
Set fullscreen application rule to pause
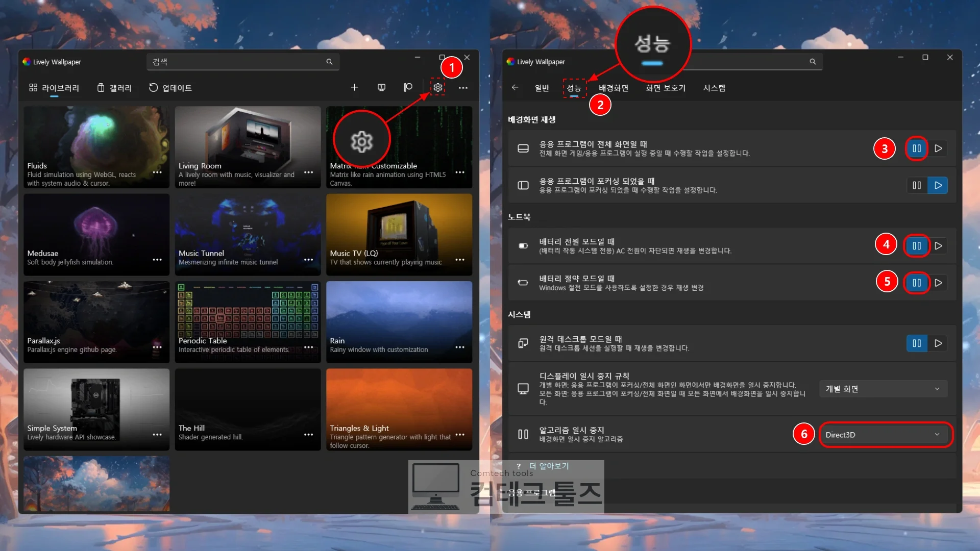coord(917,148)
